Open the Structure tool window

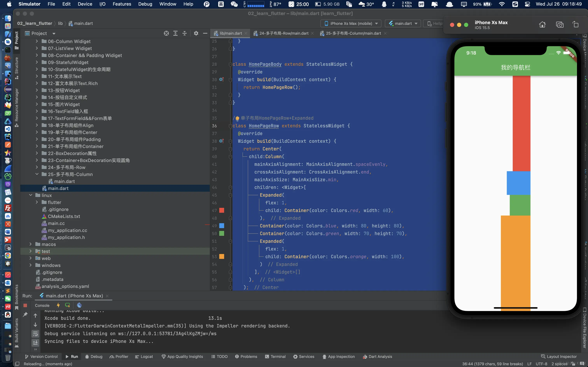(17, 68)
